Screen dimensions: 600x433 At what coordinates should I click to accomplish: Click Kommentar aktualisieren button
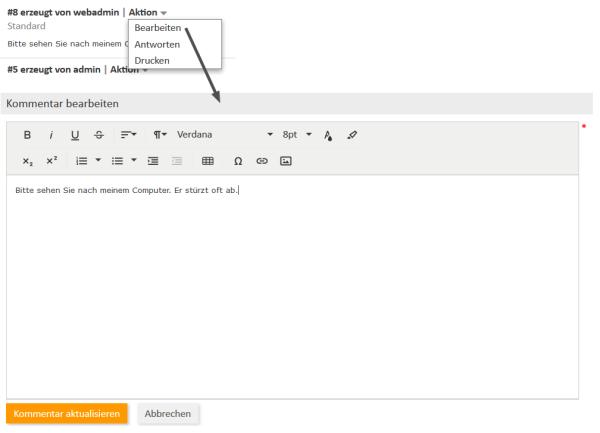click(67, 413)
